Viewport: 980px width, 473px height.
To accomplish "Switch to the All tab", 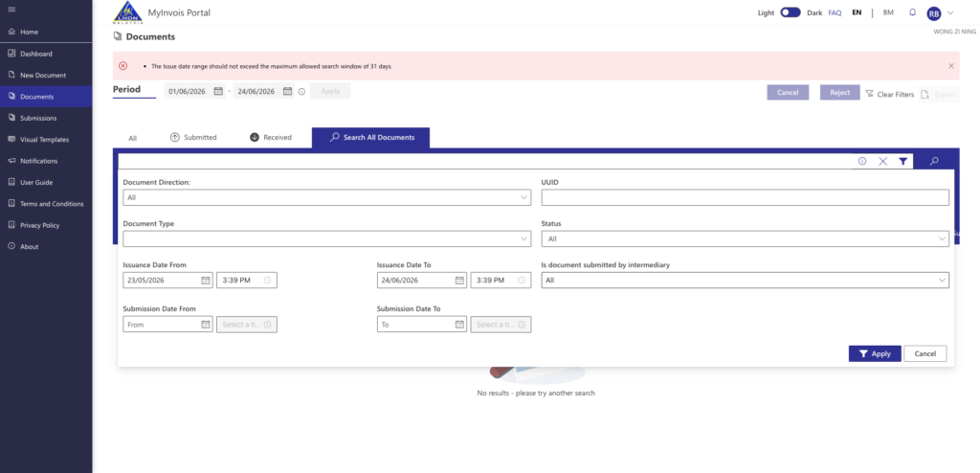I will [x=132, y=138].
